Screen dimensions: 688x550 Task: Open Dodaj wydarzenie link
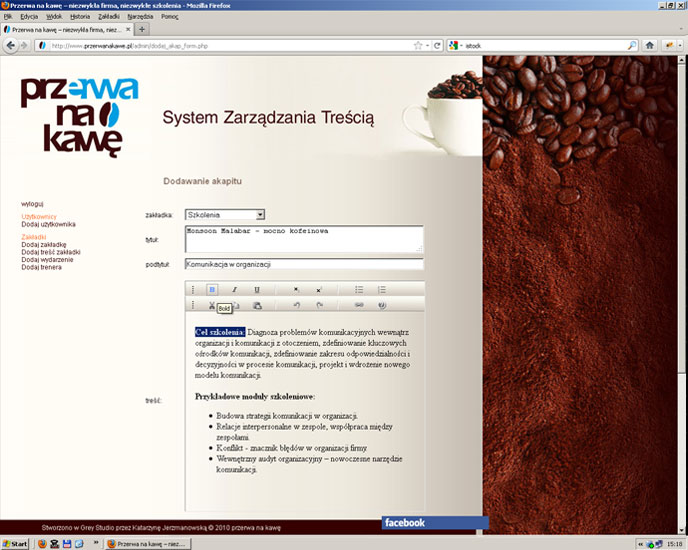pyautogui.click(x=47, y=259)
